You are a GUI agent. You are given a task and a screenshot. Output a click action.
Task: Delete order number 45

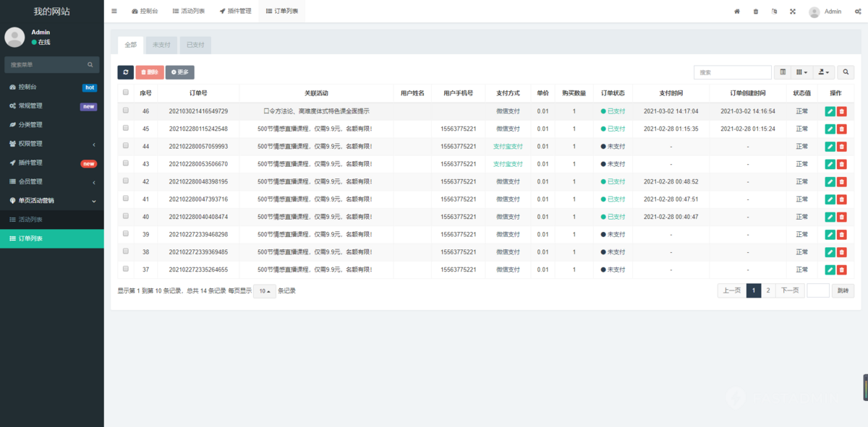point(842,129)
